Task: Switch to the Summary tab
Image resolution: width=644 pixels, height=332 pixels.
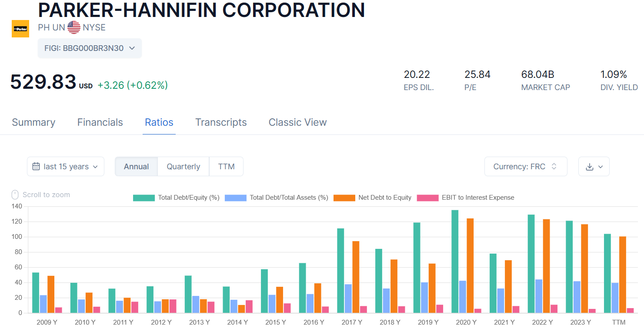Action: [x=33, y=122]
